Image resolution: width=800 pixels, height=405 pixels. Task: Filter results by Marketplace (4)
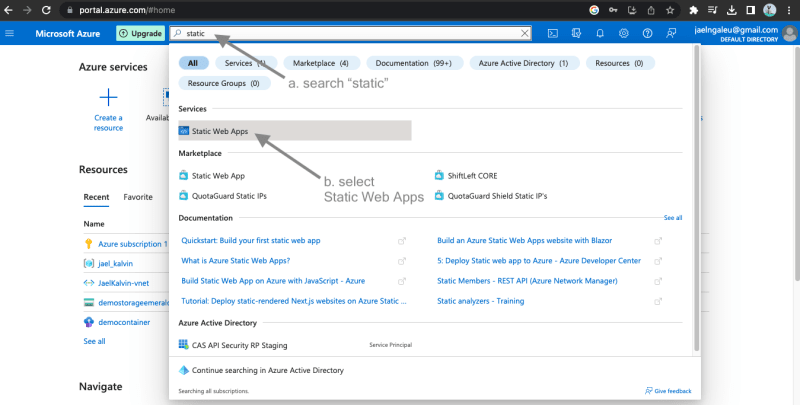pos(321,63)
